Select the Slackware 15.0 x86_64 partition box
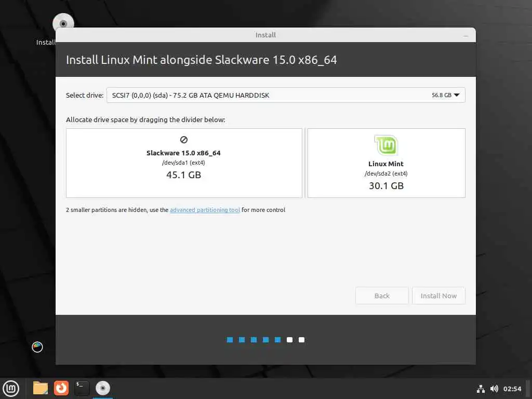 pos(184,163)
